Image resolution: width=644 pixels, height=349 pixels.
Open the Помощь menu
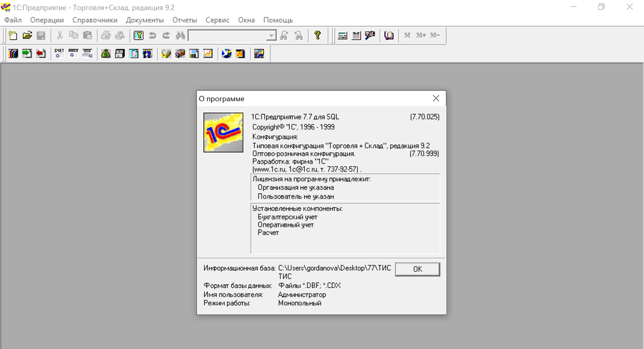tap(278, 20)
